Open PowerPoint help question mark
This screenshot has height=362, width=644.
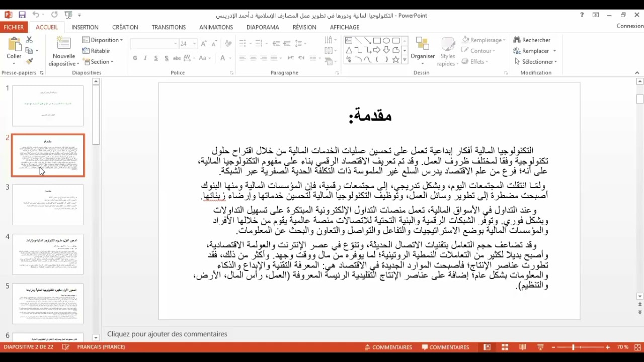click(582, 15)
